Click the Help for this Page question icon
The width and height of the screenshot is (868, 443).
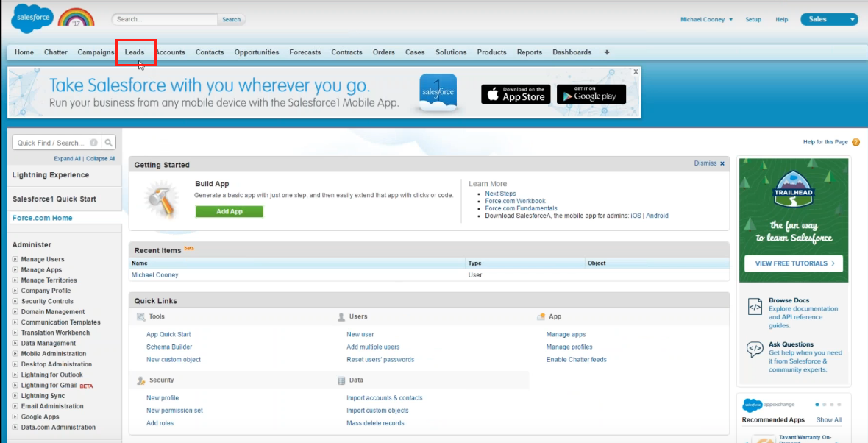pos(855,142)
